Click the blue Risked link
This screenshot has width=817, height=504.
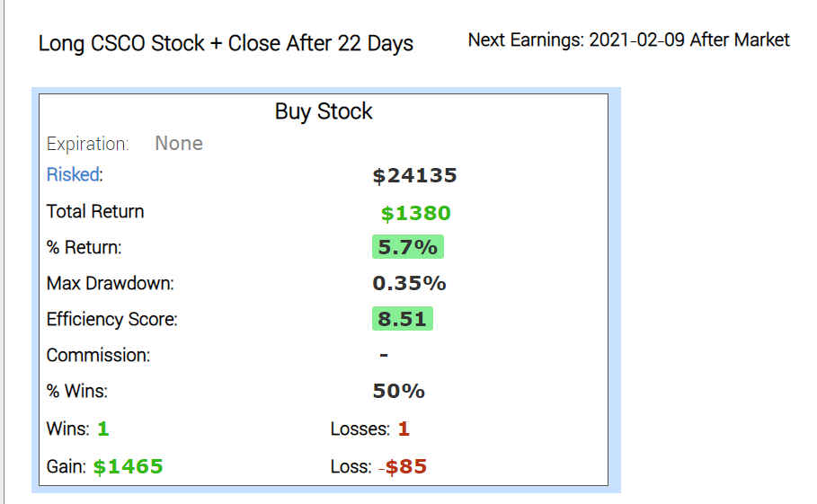(73, 174)
